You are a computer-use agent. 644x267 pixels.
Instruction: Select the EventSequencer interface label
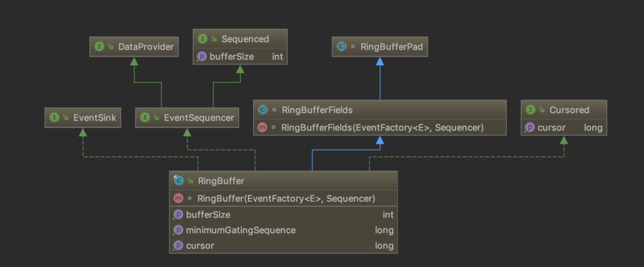click(198, 118)
